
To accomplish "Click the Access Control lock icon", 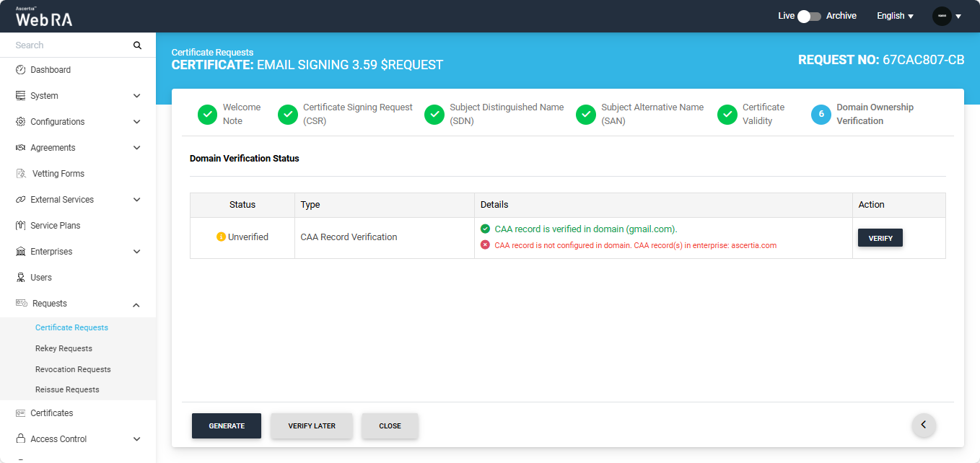I will [21, 439].
